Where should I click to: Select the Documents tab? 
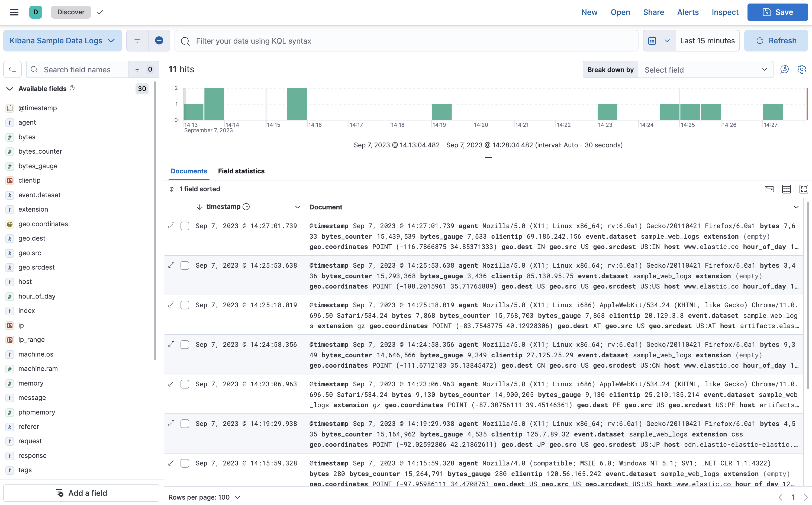click(188, 171)
